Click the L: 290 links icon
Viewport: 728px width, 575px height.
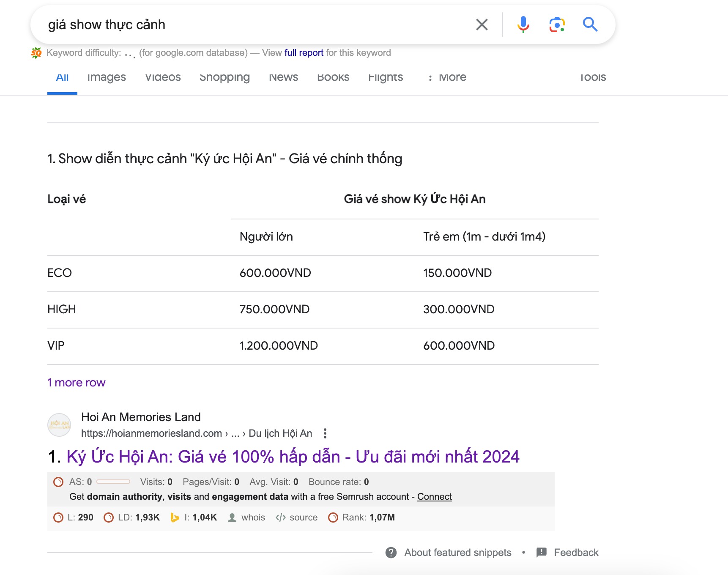[x=58, y=517]
